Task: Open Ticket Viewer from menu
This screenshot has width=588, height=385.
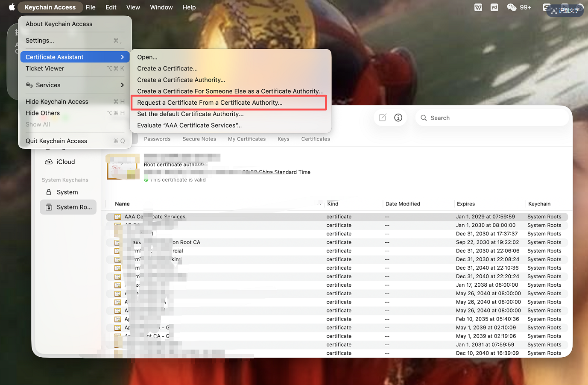Action: click(45, 68)
